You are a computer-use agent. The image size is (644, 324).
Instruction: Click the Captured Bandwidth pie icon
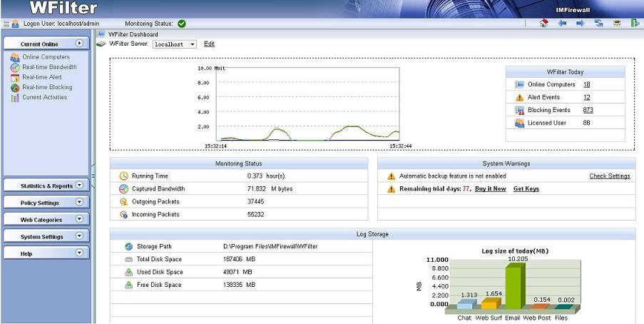click(123, 189)
